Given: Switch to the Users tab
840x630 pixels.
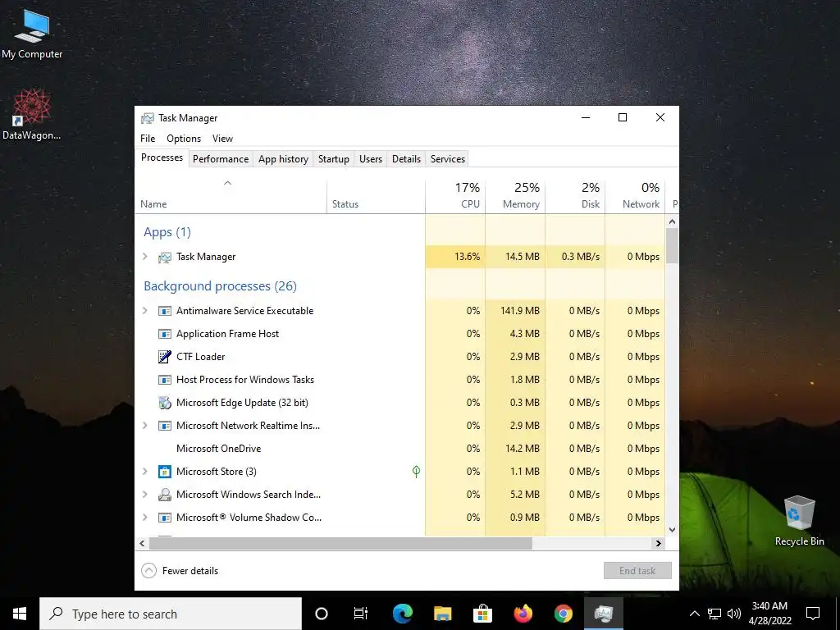Looking at the screenshot, I should tap(371, 159).
